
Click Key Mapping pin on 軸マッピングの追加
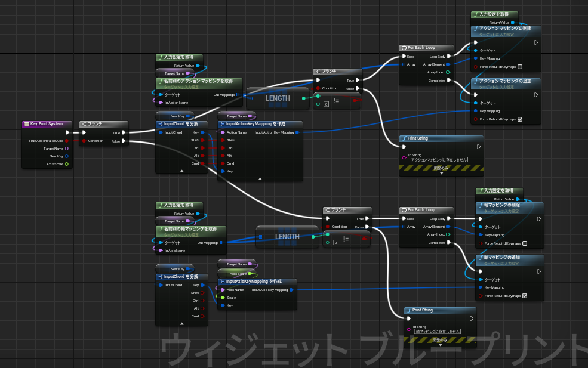coord(481,287)
